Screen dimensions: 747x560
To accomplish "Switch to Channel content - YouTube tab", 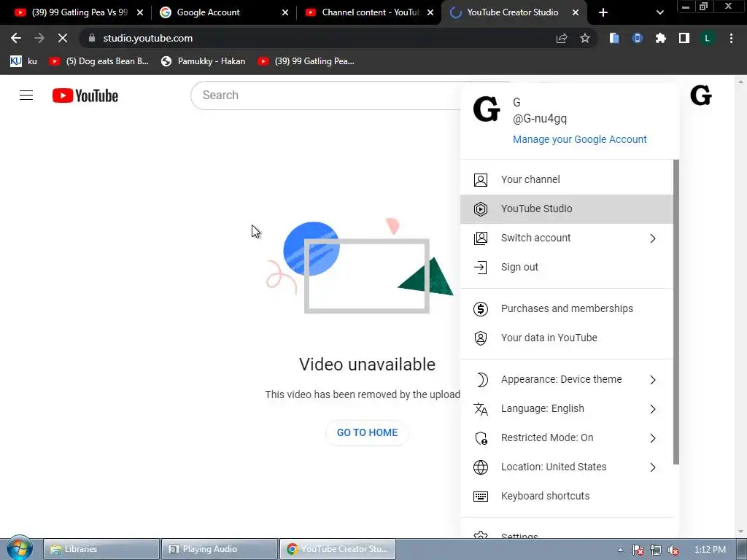I will pyautogui.click(x=368, y=12).
